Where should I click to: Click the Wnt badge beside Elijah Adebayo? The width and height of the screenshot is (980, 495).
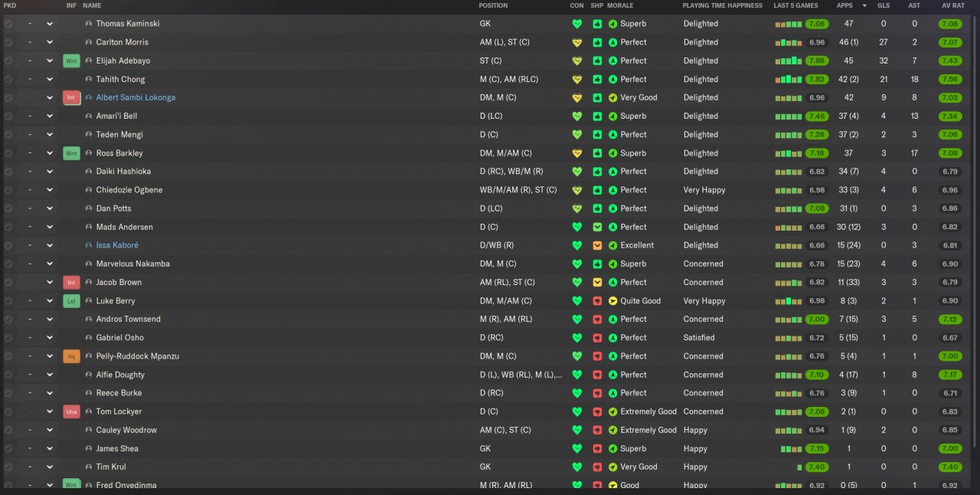[x=71, y=61]
